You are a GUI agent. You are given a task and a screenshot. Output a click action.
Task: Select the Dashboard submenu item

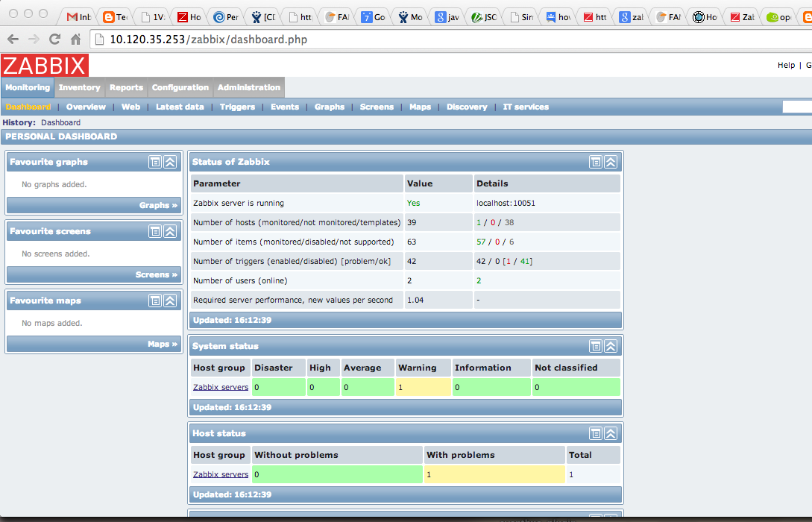(28, 107)
